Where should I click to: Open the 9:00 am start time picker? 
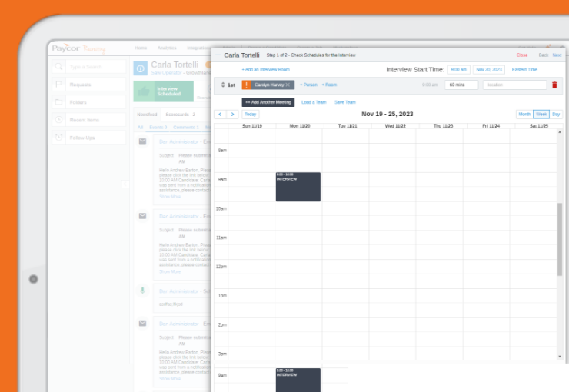click(459, 70)
